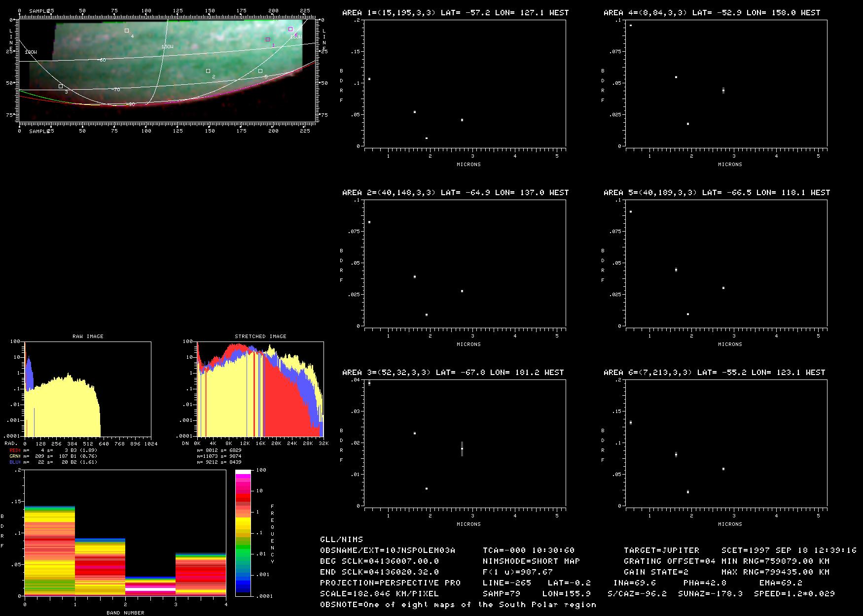Click the RED channel legend label
Image resolution: width=863 pixels, height=616 pixels.
[15, 450]
